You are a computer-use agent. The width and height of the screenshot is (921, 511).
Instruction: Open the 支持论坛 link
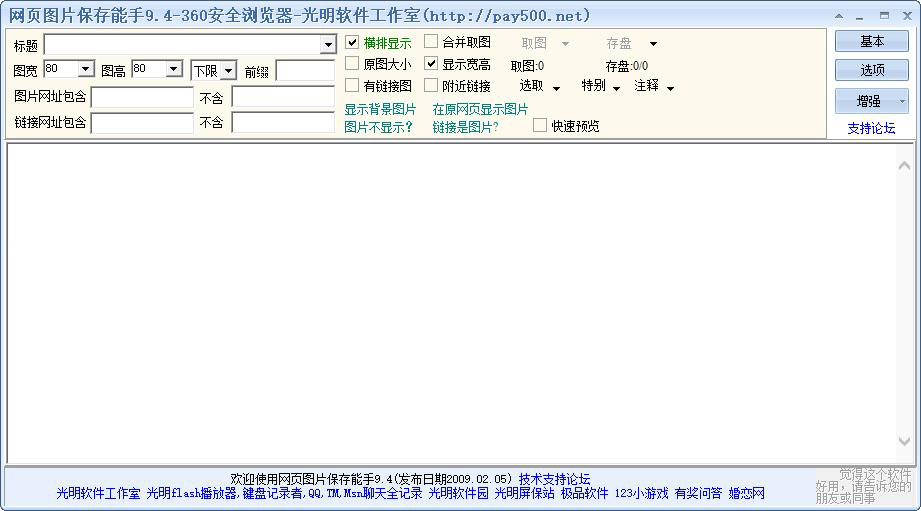pyautogui.click(x=871, y=128)
